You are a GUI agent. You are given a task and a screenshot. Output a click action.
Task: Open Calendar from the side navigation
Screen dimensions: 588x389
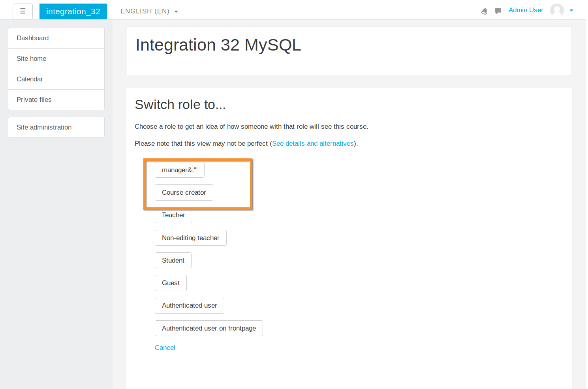[x=56, y=79]
